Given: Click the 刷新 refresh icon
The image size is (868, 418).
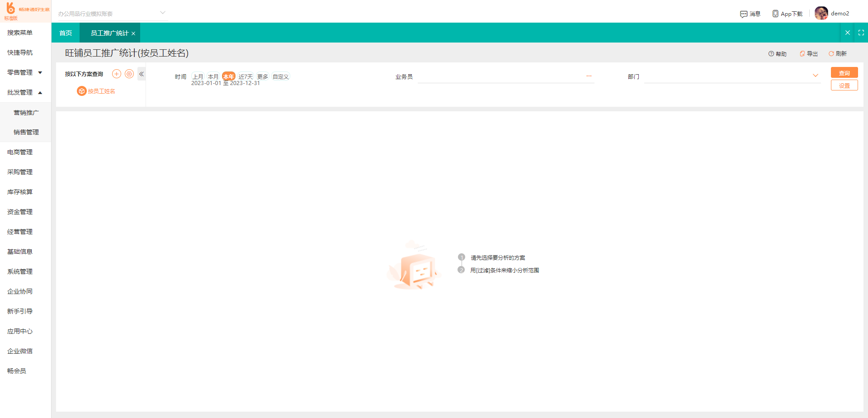Looking at the screenshot, I should pos(831,53).
